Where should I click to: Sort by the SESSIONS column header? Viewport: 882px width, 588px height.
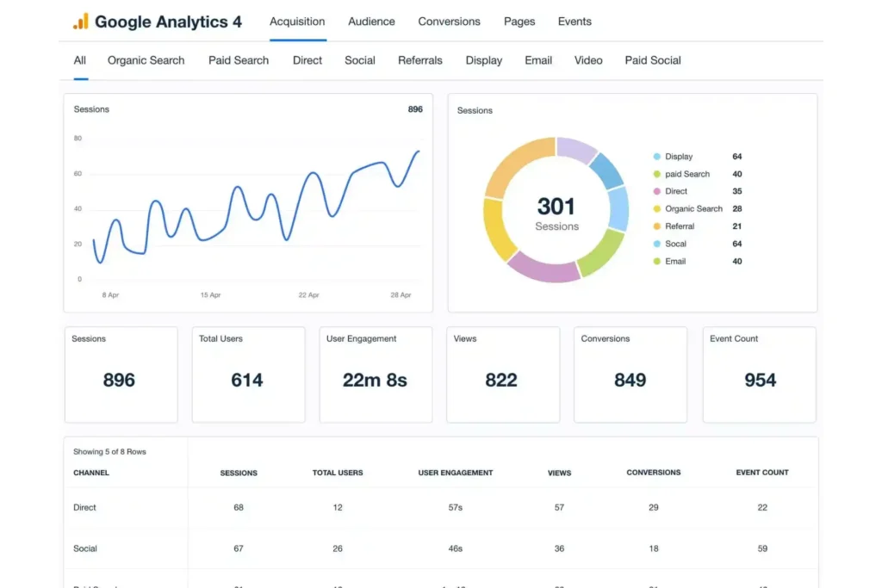[239, 473]
